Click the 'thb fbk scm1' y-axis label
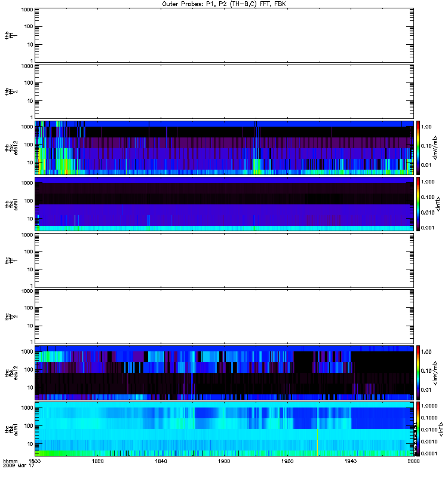 [x=11, y=204]
